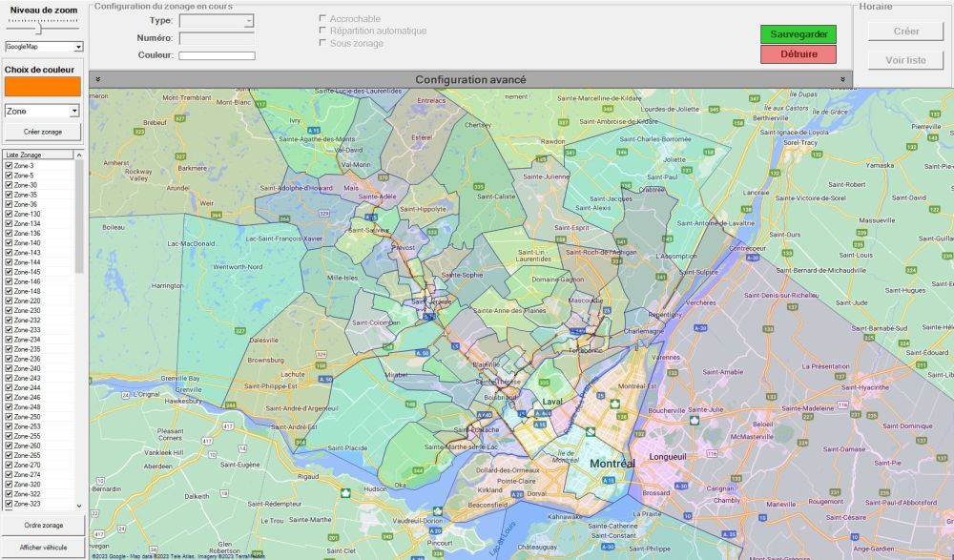This screenshot has height=560, width=954.
Task: Click the Montréal city label on map
Action: pos(612,464)
